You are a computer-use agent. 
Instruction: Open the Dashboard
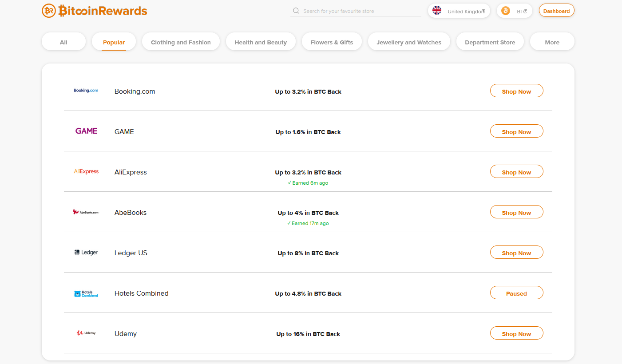tap(557, 11)
